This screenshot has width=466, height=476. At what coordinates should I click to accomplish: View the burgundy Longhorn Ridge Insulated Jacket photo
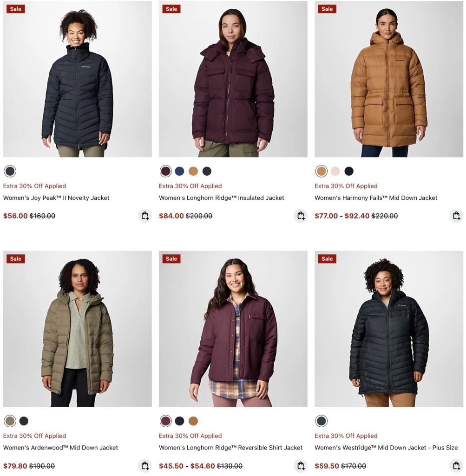coord(233,79)
